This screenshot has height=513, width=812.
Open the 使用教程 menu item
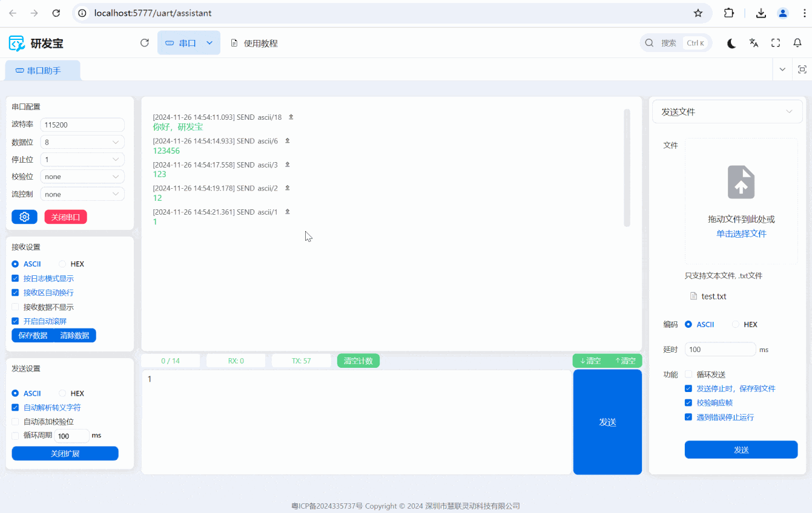coord(254,44)
